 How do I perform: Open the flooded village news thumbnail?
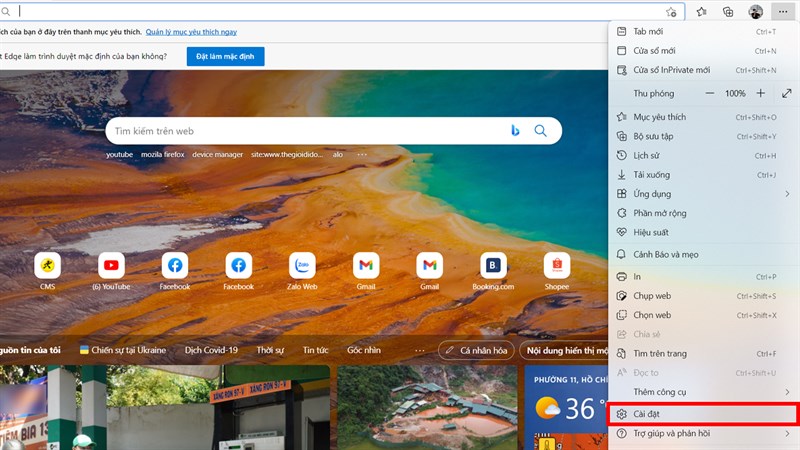(427, 408)
